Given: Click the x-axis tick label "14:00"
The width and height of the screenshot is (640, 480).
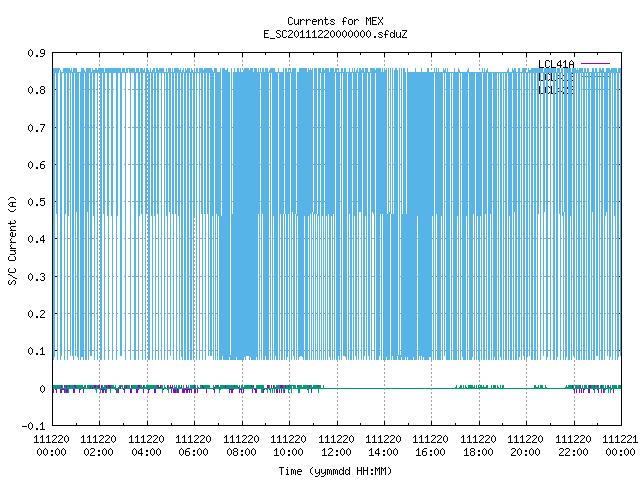Looking at the screenshot, I should pos(383,452).
